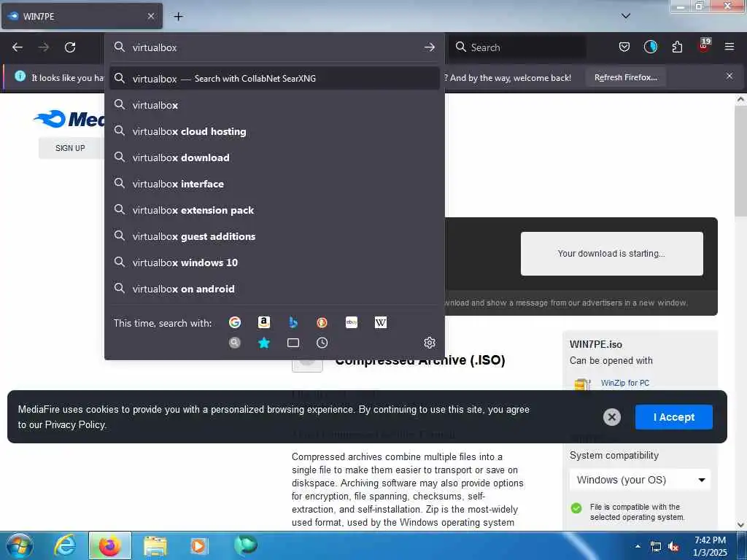Focus the address bar containing virtualbox
747x560 pixels.
(274, 47)
